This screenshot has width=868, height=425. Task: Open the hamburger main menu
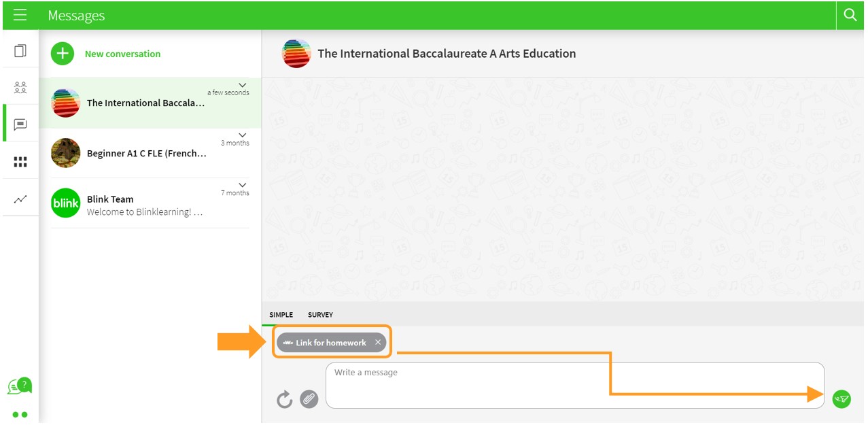pyautogui.click(x=20, y=15)
